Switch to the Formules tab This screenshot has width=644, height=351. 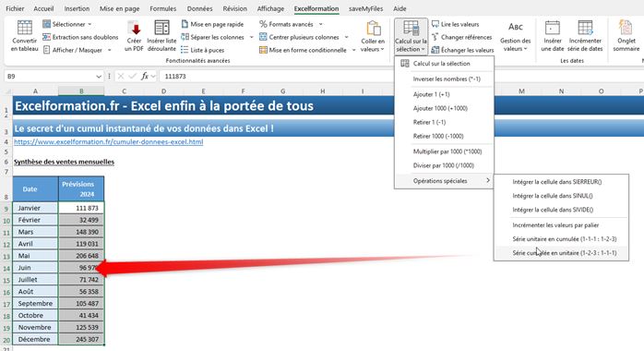(162, 8)
